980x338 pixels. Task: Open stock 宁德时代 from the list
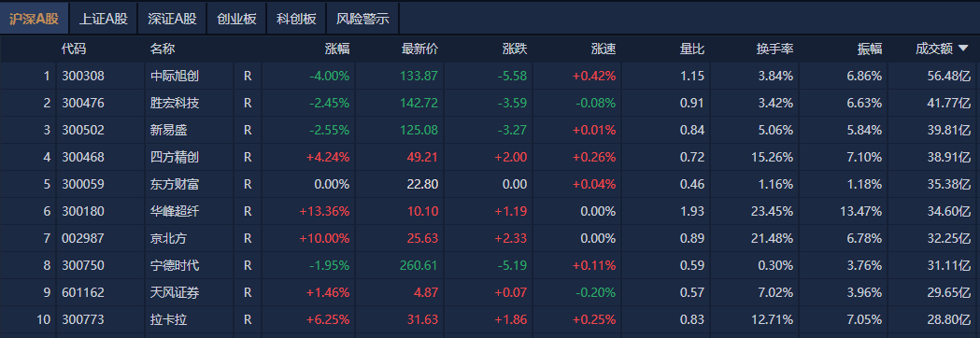(175, 265)
